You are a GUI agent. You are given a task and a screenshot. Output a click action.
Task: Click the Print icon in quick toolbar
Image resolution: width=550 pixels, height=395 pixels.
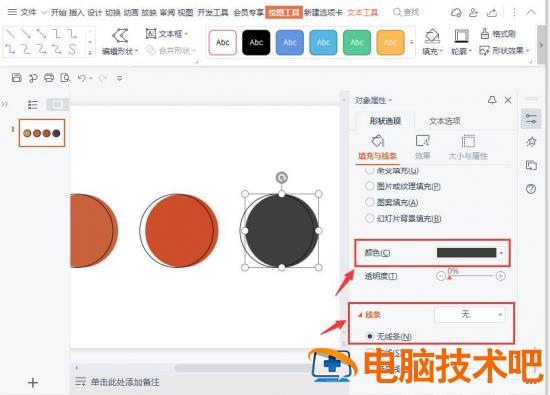click(x=49, y=78)
